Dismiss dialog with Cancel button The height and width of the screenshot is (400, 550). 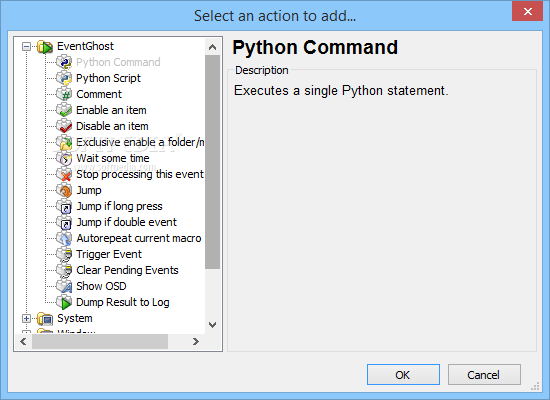point(484,374)
